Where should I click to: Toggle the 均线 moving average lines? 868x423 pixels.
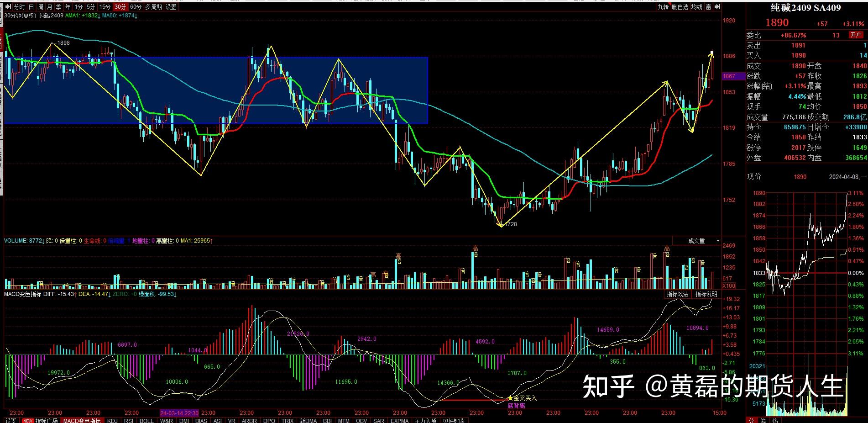[697, 7]
